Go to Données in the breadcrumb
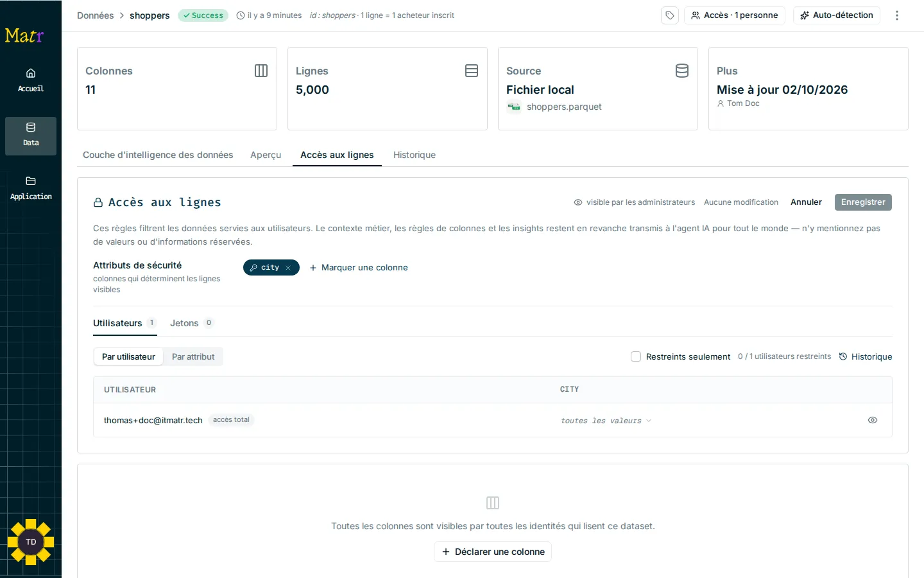This screenshot has width=924, height=578. tap(95, 15)
